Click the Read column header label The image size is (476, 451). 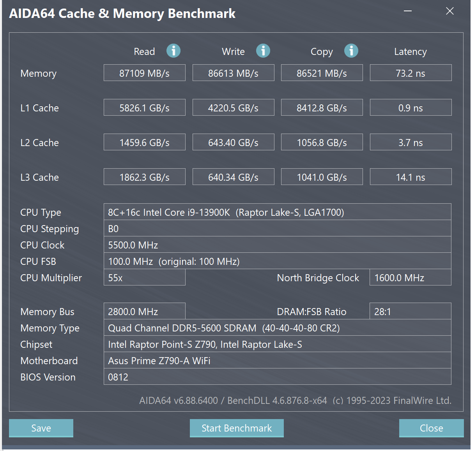(144, 51)
